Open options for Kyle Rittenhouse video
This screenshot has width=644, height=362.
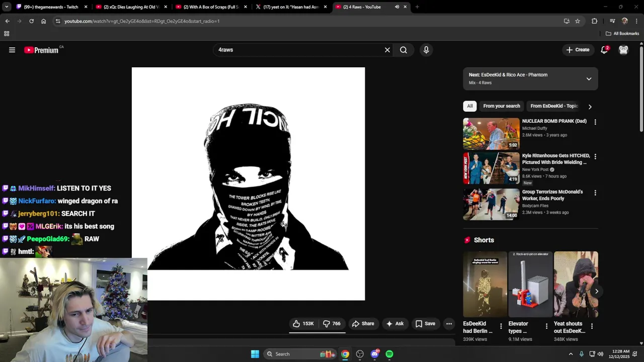[595, 157]
